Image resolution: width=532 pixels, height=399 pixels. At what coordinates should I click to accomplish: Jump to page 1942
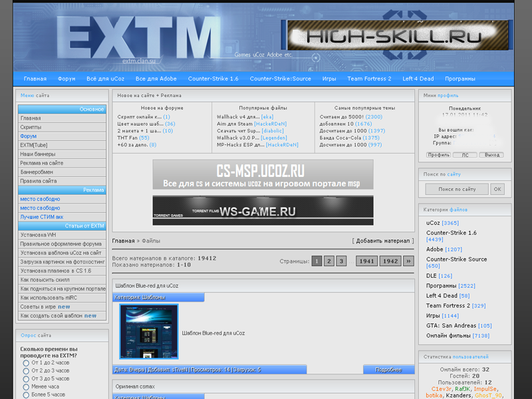coord(390,261)
